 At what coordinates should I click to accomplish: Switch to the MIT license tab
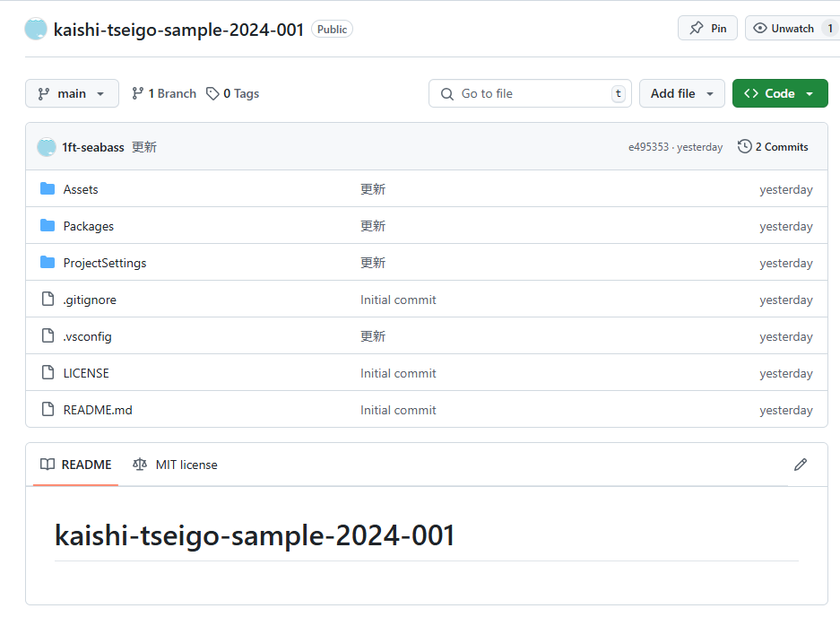[175, 465]
